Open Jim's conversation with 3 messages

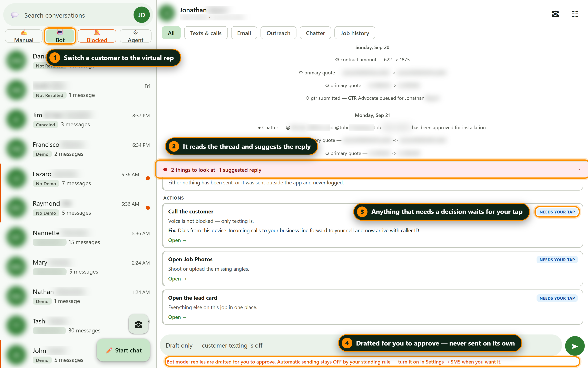[78, 120]
